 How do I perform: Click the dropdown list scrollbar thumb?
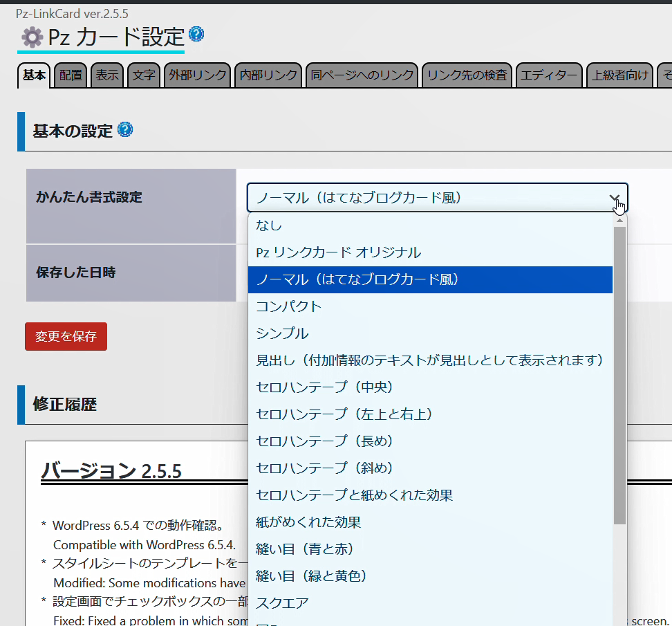tap(619, 374)
